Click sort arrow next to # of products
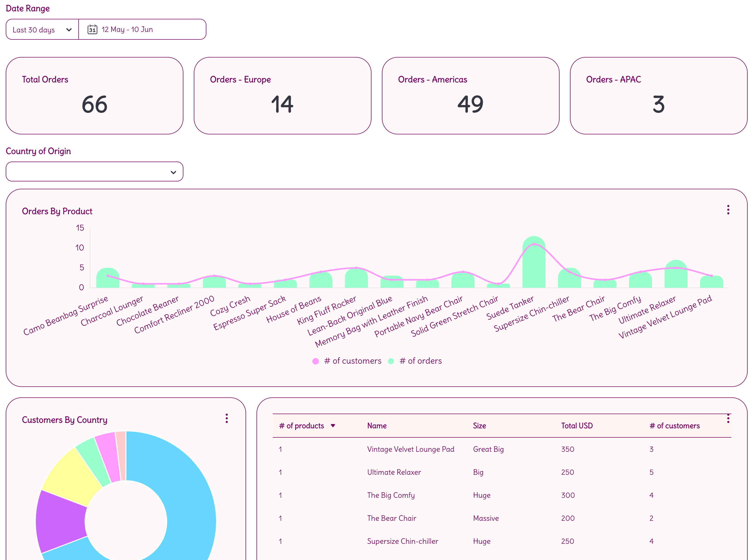The width and height of the screenshot is (756, 560). point(333,426)
